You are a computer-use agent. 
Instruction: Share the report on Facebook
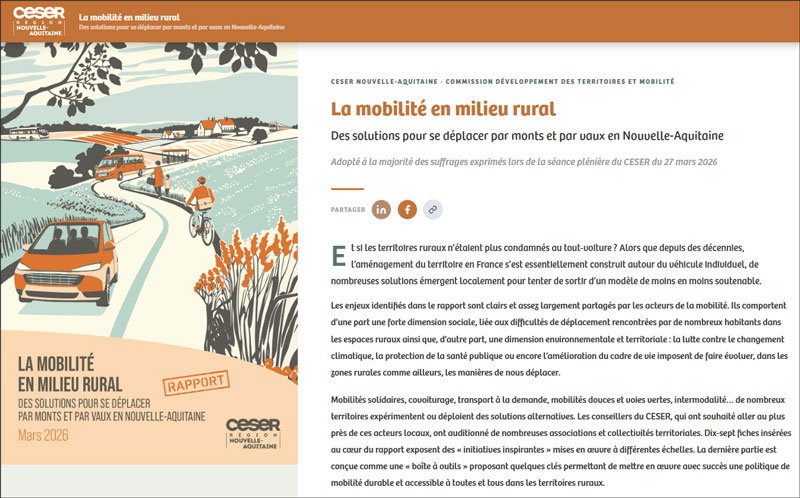(407, 209)
